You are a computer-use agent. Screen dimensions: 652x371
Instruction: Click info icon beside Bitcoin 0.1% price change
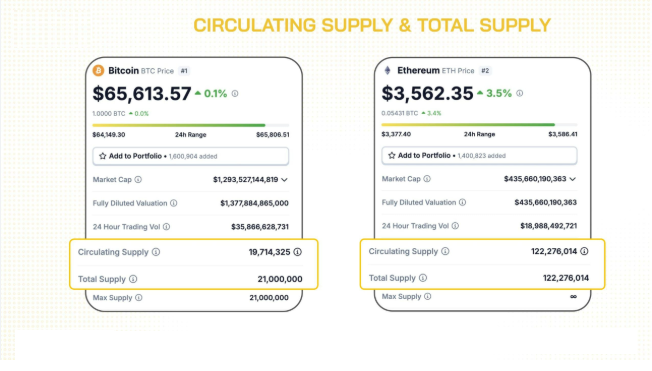[235, 94]
